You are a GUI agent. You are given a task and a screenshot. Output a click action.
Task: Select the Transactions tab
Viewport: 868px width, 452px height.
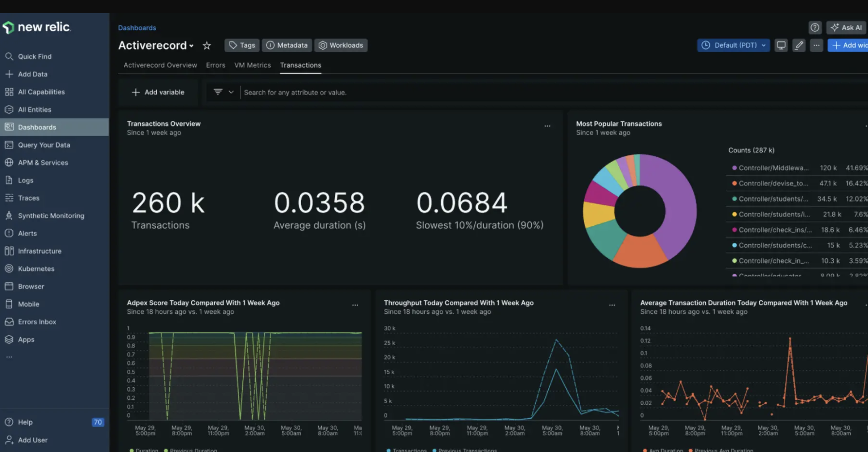click(301, 65)
